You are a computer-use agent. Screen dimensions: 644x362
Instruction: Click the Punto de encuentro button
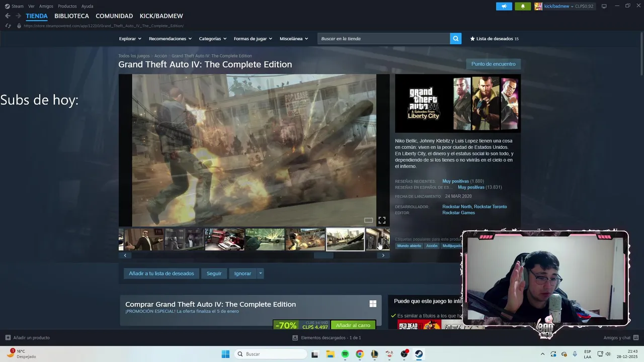(493, 64)
